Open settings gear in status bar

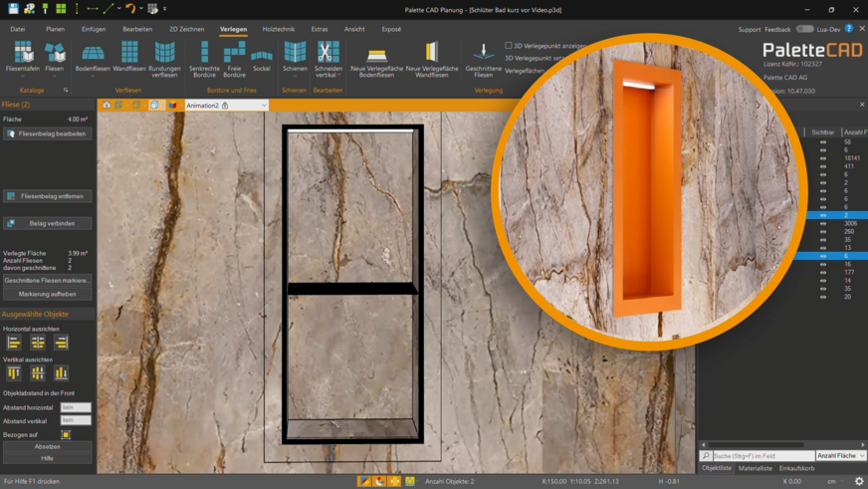859,481
